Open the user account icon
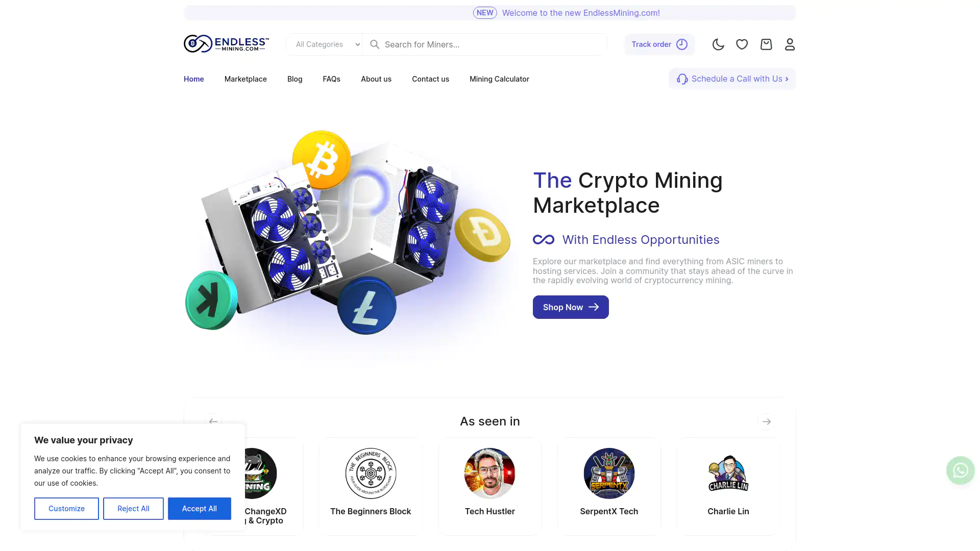Image resolution: width=980 pixels, height=551 pixels. point(790,44)
